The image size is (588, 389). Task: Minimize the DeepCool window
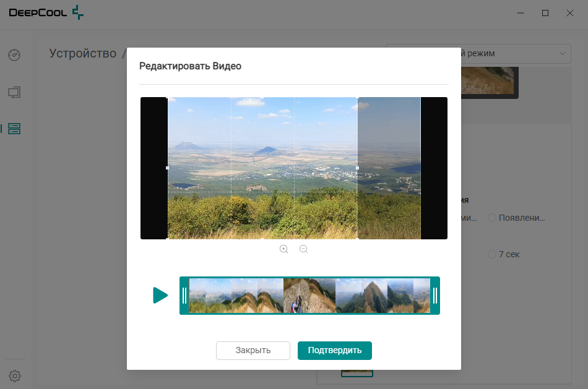coord(521,13)
